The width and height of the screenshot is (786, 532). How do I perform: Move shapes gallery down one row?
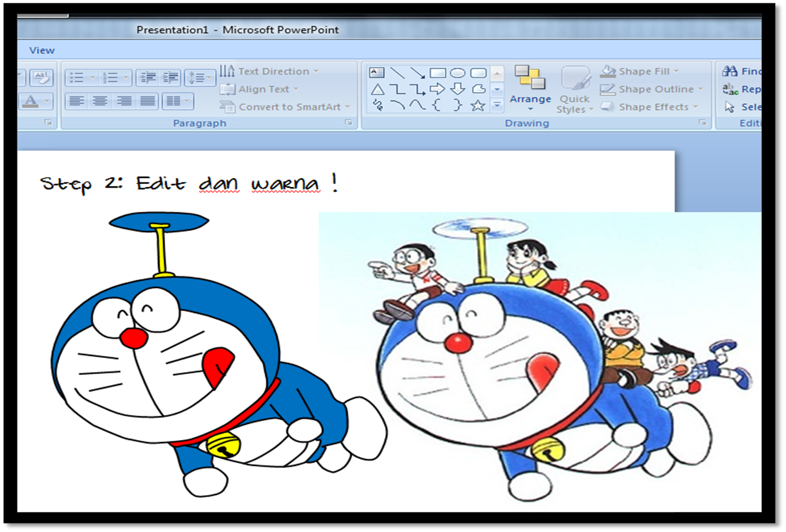(497, 89)
